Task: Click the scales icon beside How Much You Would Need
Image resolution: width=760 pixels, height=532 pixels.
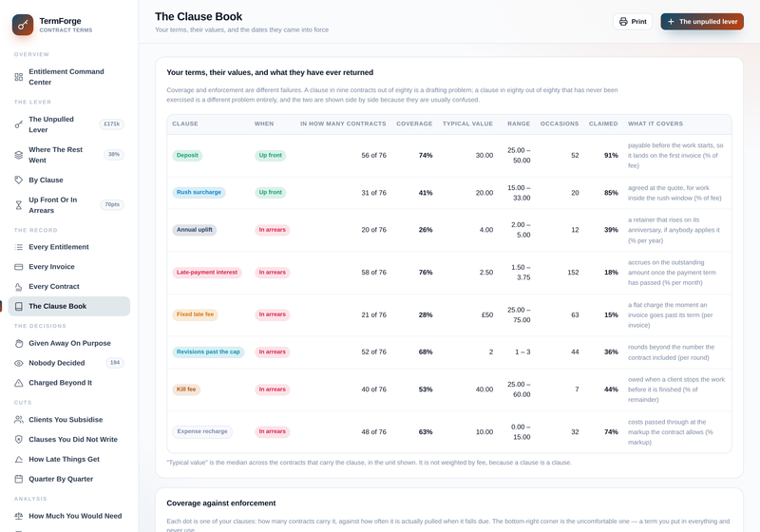Action: (18, 516)
